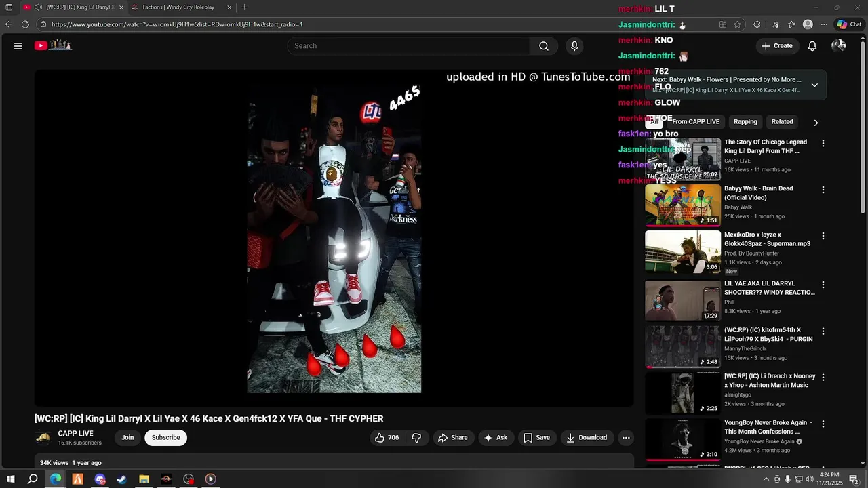
Task: Open options for LIL YAE AKA LIL DARRYL video
Action: [x=823, y=285]
